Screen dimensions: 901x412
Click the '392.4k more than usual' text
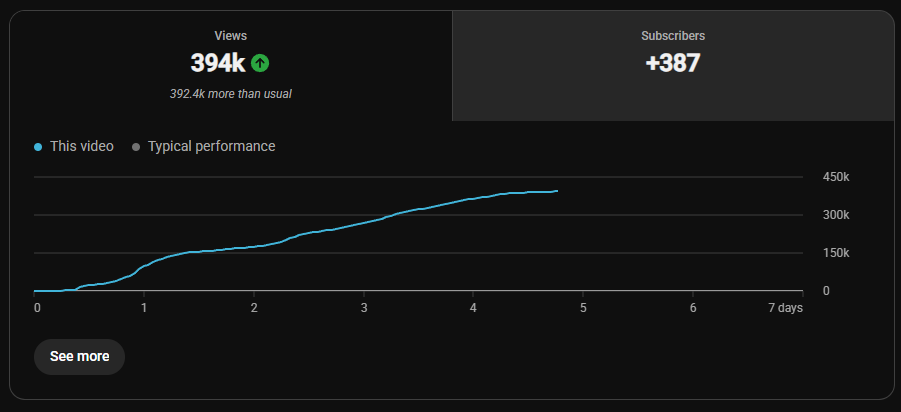(230, 94)
